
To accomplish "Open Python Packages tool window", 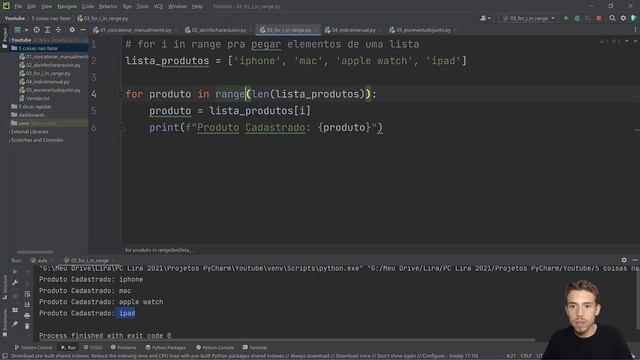I will [166, 348].
